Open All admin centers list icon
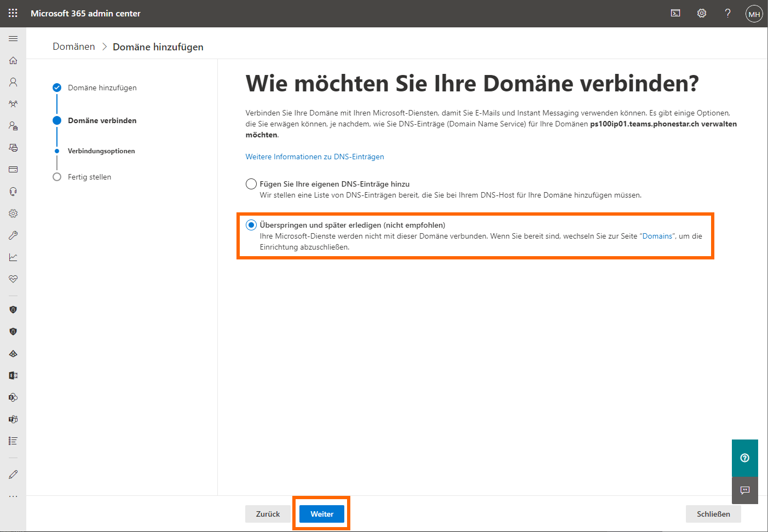The height and width of the screenshot is (532, 768). (x=13, y=441)
